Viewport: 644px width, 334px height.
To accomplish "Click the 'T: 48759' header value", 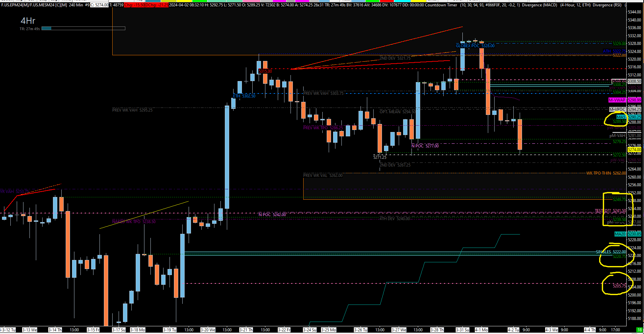I will pyautogui.click(x=116, y=5).
